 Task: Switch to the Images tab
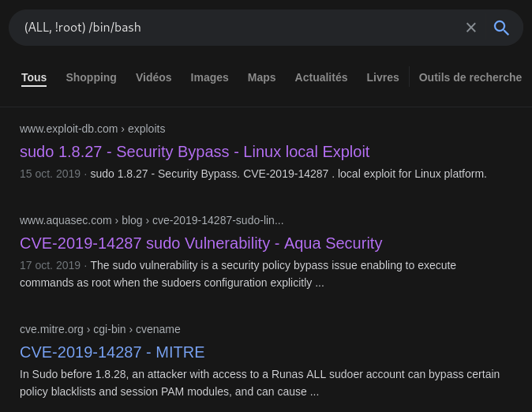point(209,77)
